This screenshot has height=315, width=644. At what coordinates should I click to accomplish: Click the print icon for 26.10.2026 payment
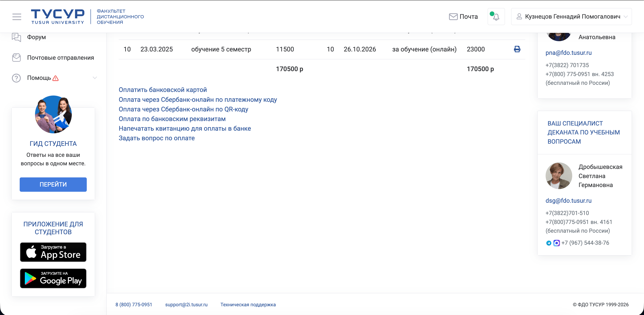coord(517,49)
